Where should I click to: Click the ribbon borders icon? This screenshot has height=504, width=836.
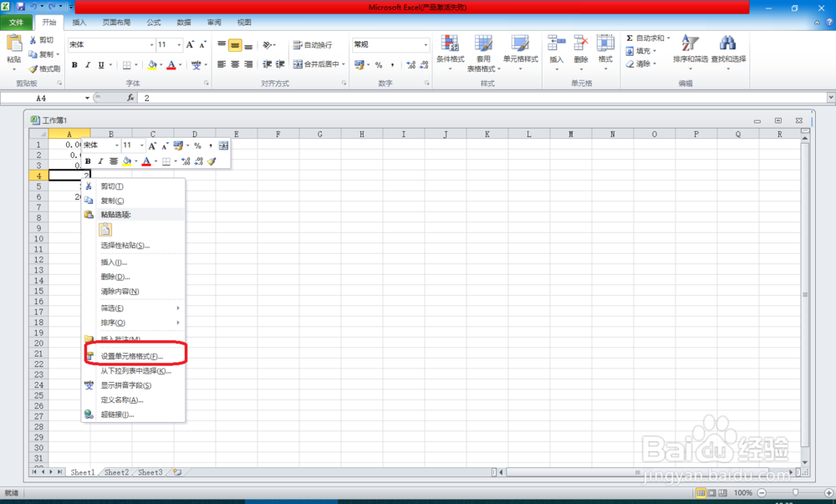[127, 65]
